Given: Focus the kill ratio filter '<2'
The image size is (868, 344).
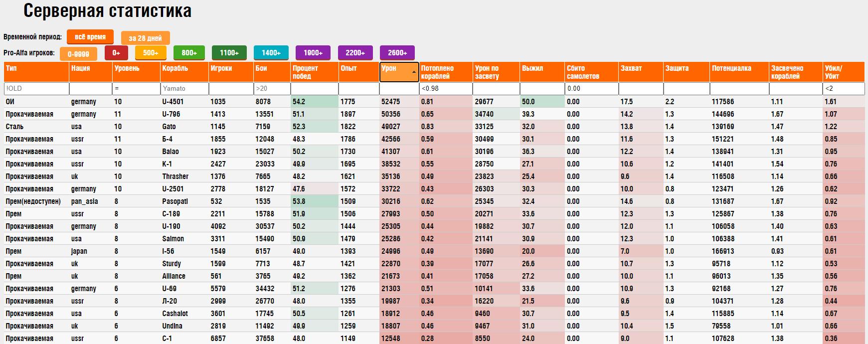Looking at the screenshot, I should (x=844, y=88).
